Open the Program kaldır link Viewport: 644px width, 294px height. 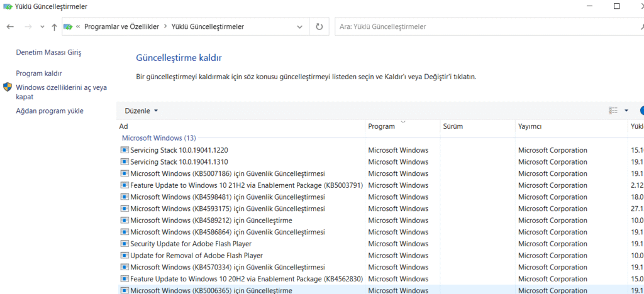(x=39, y=73)
